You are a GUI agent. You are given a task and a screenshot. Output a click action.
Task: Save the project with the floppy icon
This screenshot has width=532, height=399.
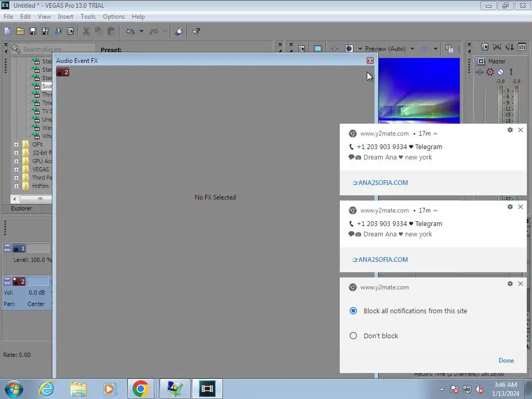click(33, 31)
